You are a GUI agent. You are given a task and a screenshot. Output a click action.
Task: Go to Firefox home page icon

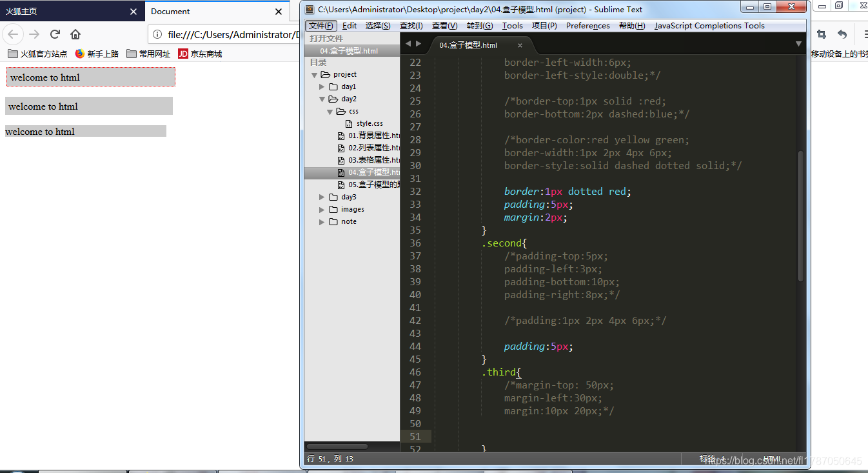click(75, 34)
